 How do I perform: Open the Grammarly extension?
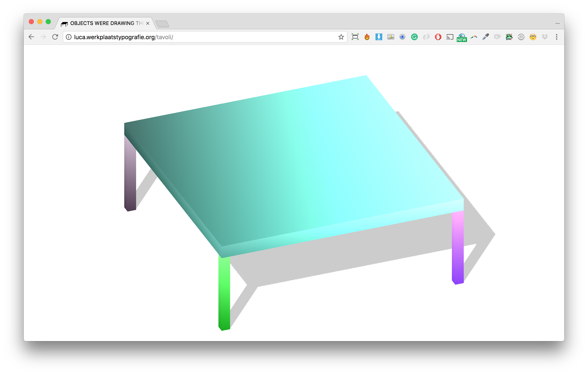[x=414, y=37]
